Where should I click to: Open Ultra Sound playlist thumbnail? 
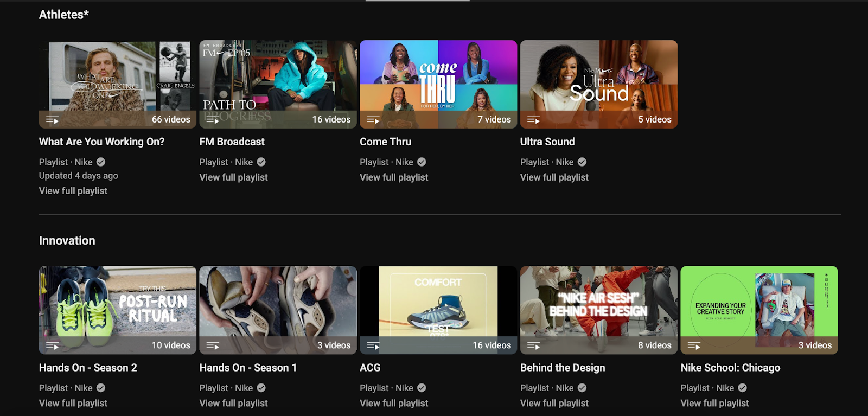[x=599, y=84]
